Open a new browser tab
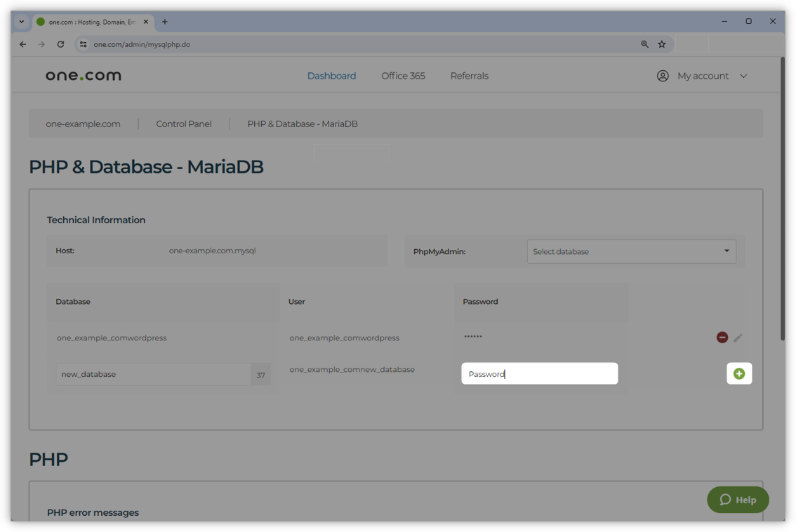The width and height of the screenshot is (796, 532). (164, 21)
